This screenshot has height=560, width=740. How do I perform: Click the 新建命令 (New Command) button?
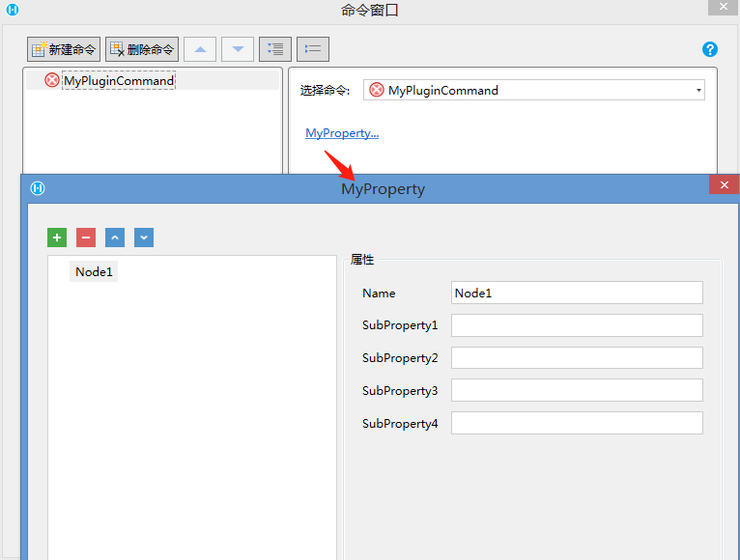point(63,49)
